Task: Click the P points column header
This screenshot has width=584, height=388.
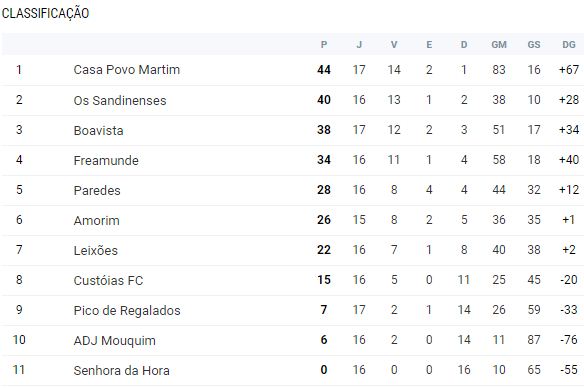Action: (324, 45)
